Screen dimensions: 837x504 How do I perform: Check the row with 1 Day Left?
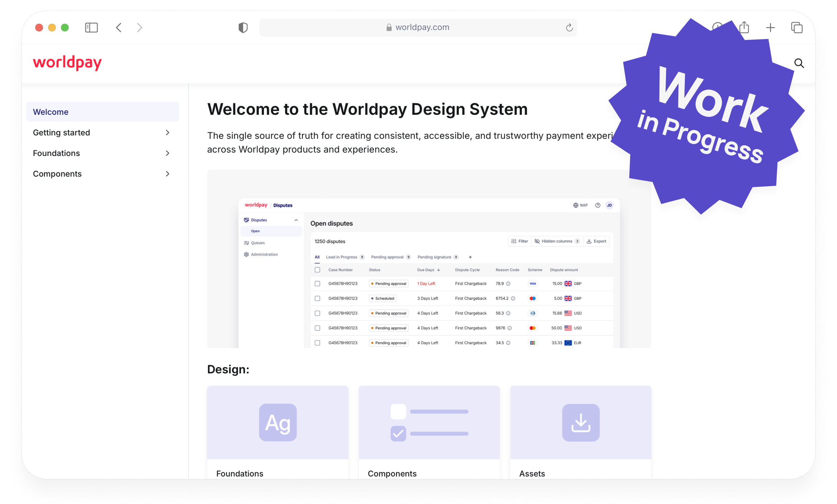click(317, 284)
